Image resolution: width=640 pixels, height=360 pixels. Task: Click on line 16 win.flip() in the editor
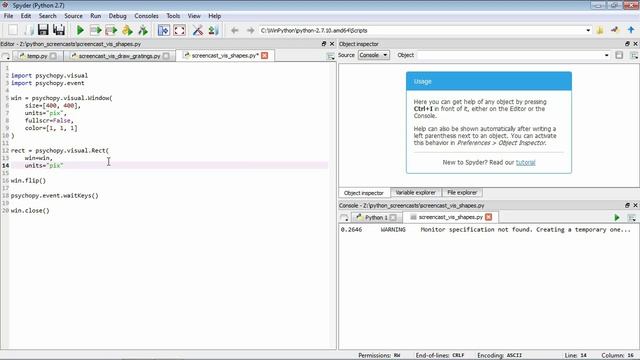pyautogui.click(x=28, y=180)
